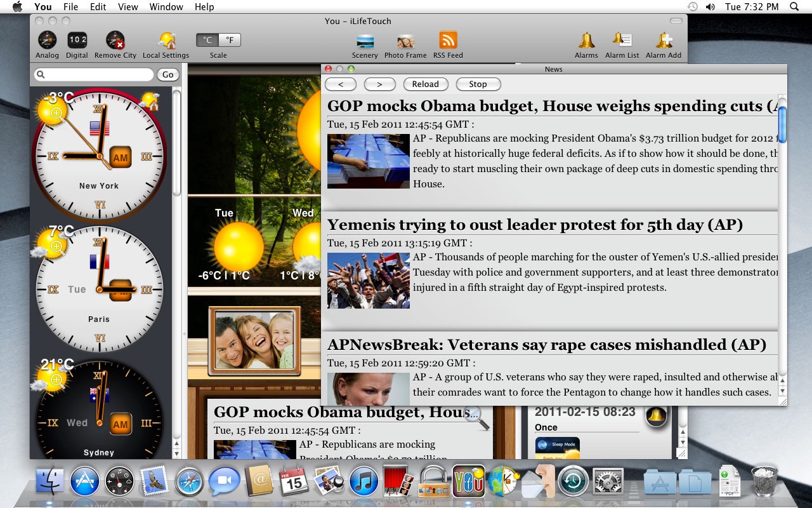Open Photo Booth from the Dock
Screen dimensions: 812x508
pyautogui.click(x=399, y=481)
